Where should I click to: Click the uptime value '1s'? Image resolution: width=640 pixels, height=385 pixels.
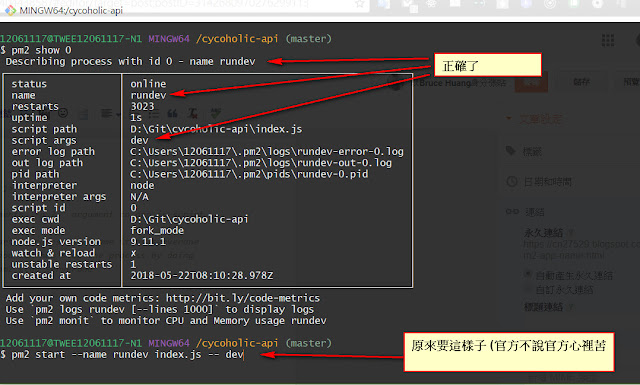[136, 118]
